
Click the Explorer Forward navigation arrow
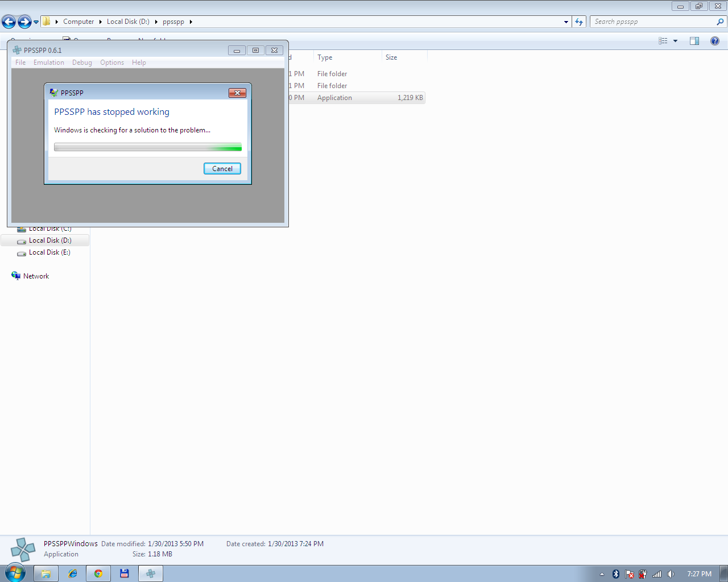coord(24,22)
